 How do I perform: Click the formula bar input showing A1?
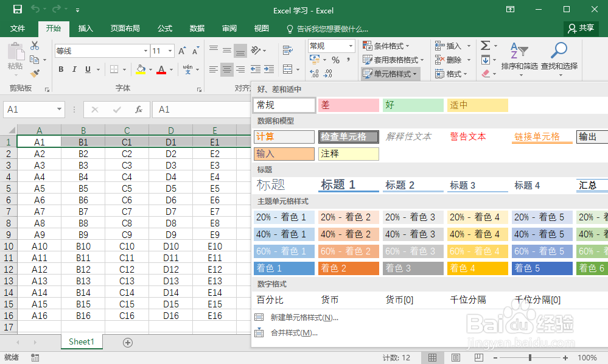[x=201, y=110]
